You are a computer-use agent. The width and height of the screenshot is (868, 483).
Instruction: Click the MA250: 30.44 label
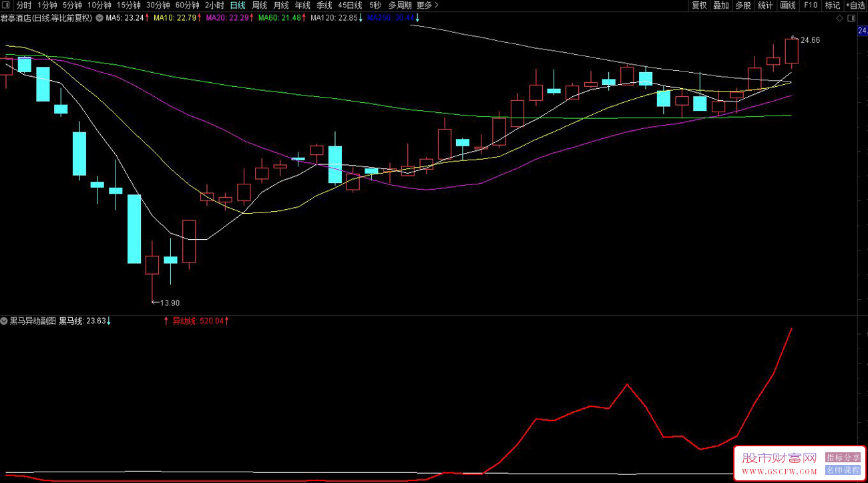pos(391,19)
